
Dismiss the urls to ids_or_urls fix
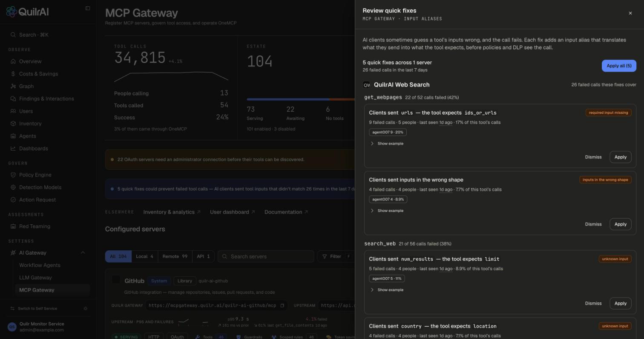(593, 157)
